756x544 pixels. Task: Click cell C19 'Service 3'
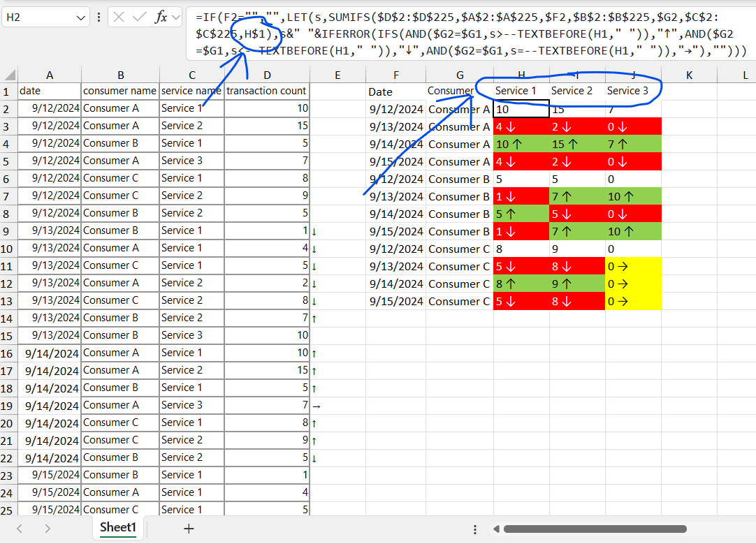tap(191, 405)
